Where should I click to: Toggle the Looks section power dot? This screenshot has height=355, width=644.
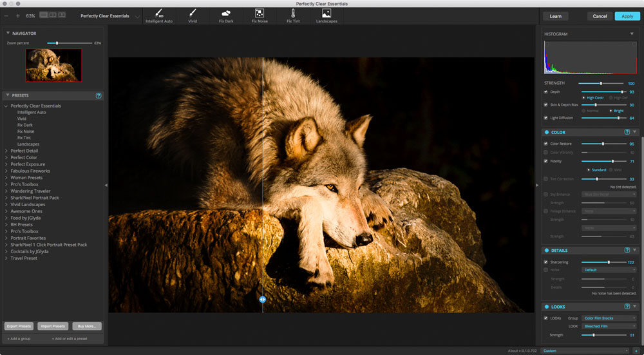[547, 307]
